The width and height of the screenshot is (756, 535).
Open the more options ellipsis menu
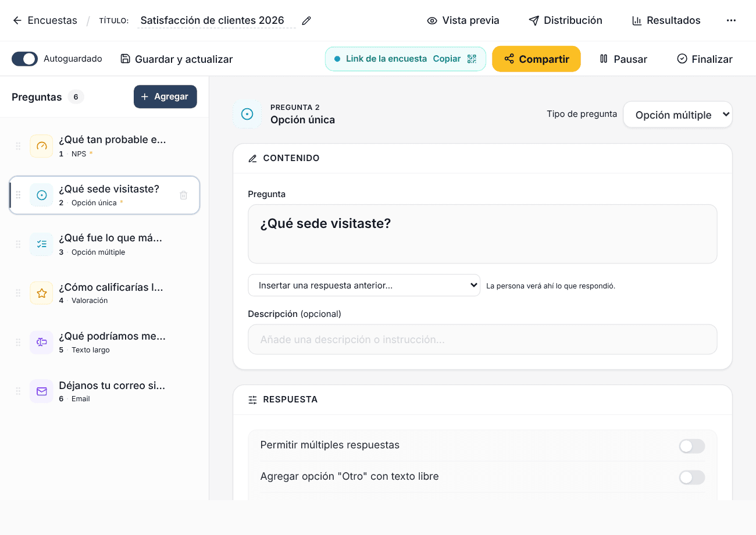(x=731, y=20)
